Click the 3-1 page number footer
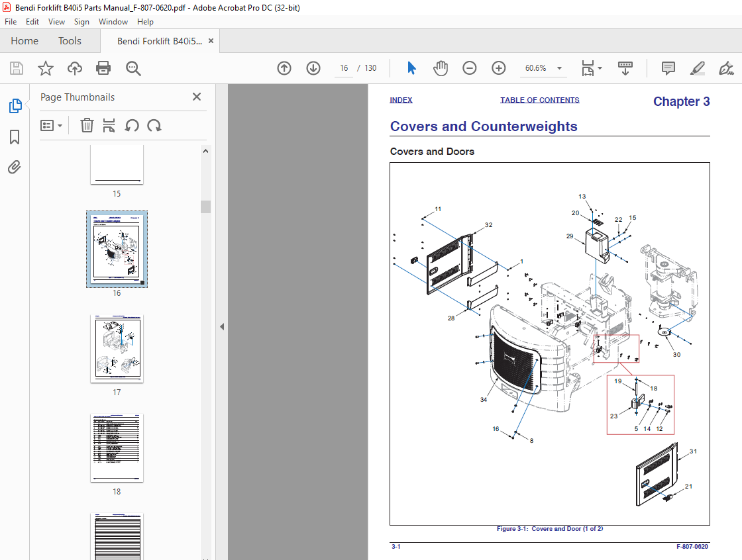The image size is (742, 560). (396, 546)
